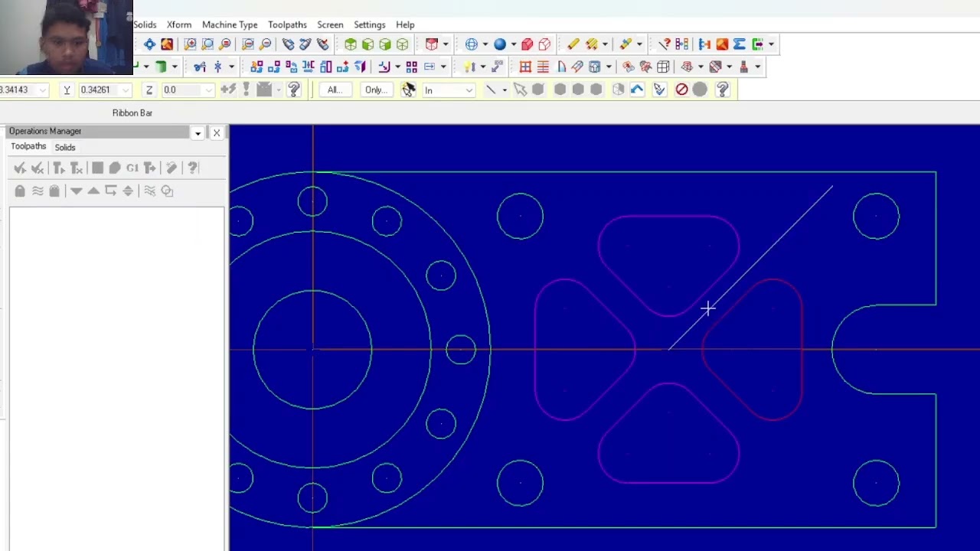The height and width of the screenshot is (551, 980).
Task: Click the blue sigma statistics icon
Action: click(x=740, y=44)
